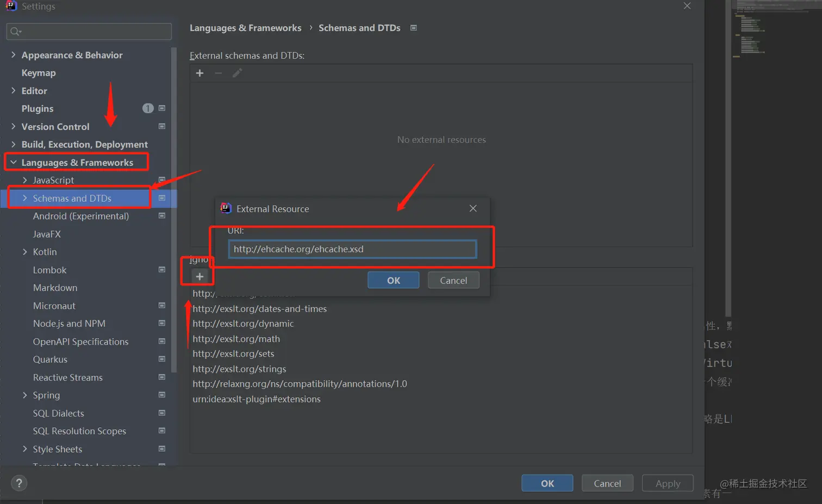Click the Languages & Frameworks breadcrumb
Screen dimensions: 822x504
(245, 28)
